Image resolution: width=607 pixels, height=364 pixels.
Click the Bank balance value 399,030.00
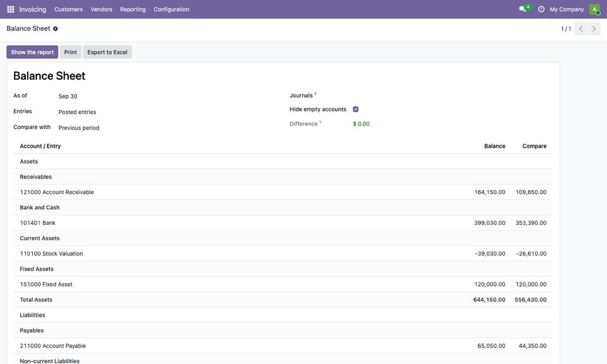click(489, 223)
